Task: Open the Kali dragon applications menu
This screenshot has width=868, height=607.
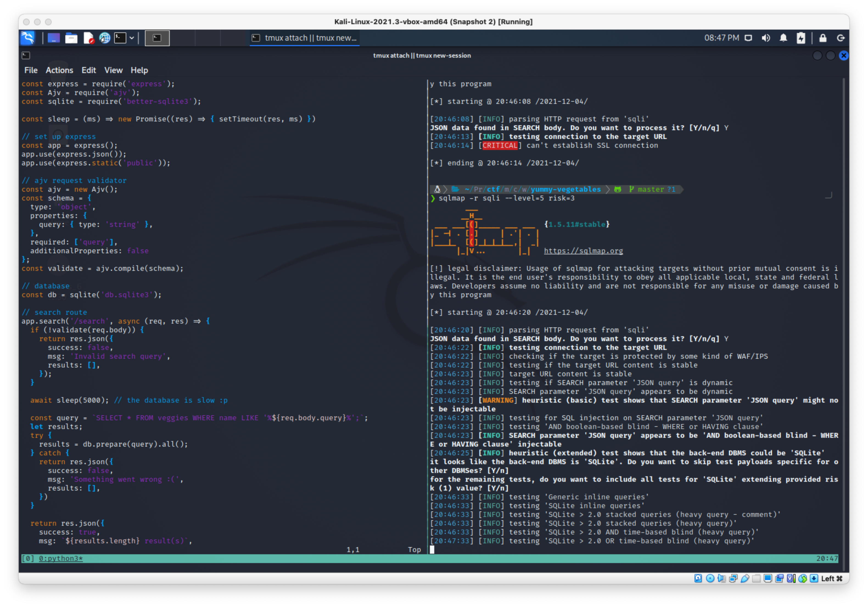Action: click(28, 38)
